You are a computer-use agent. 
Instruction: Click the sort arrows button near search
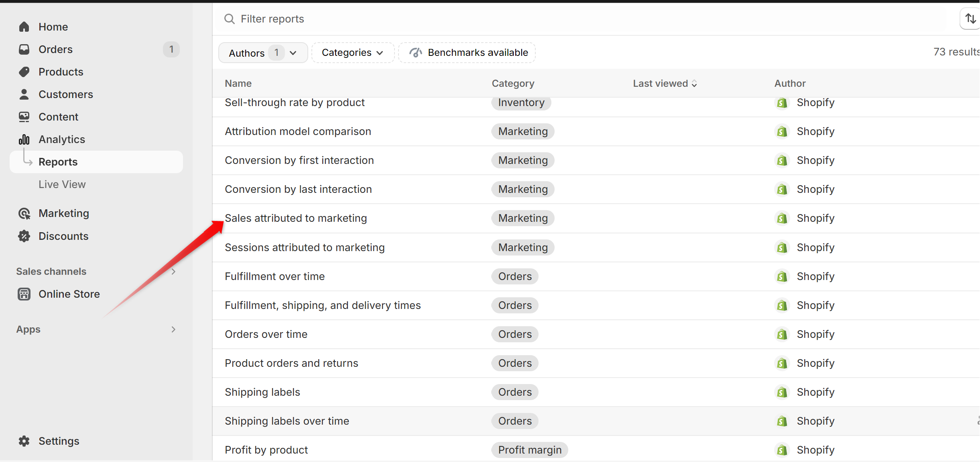click(x=970, y=19)
